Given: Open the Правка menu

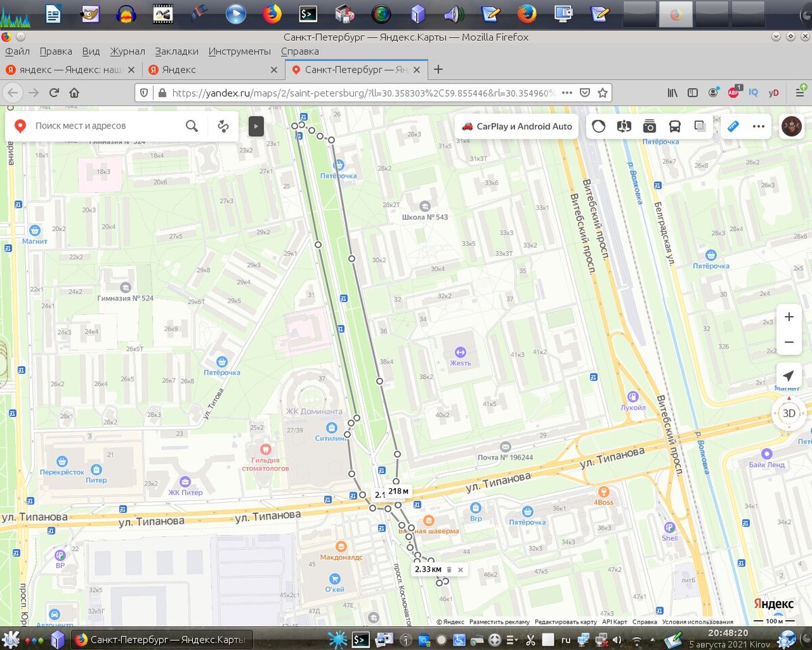Looking at the screenshot, I should pos(56,51).
